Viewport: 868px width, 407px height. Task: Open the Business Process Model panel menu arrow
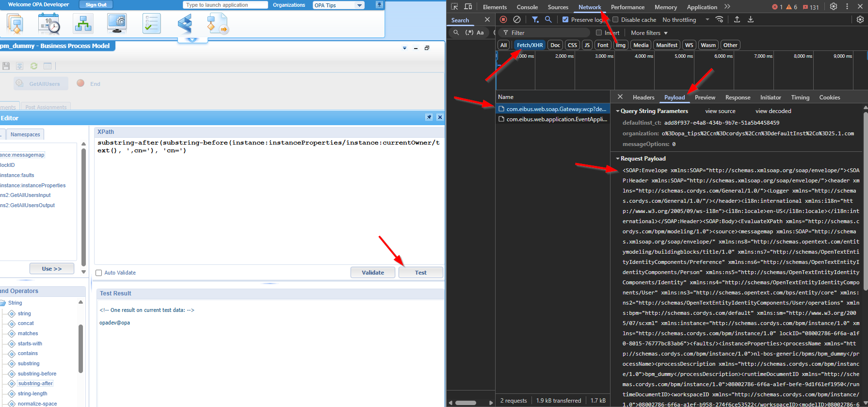click(x=405, y=48)
